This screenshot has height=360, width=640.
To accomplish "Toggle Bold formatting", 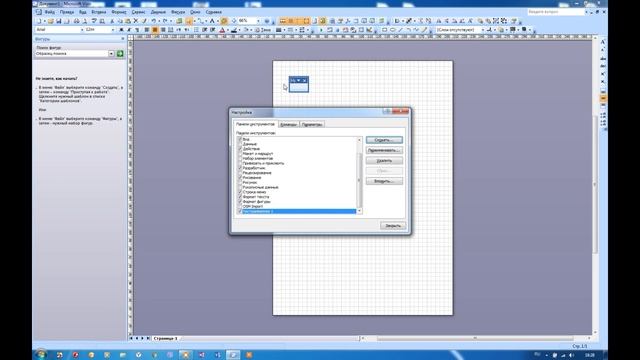I will coord(121,30).
